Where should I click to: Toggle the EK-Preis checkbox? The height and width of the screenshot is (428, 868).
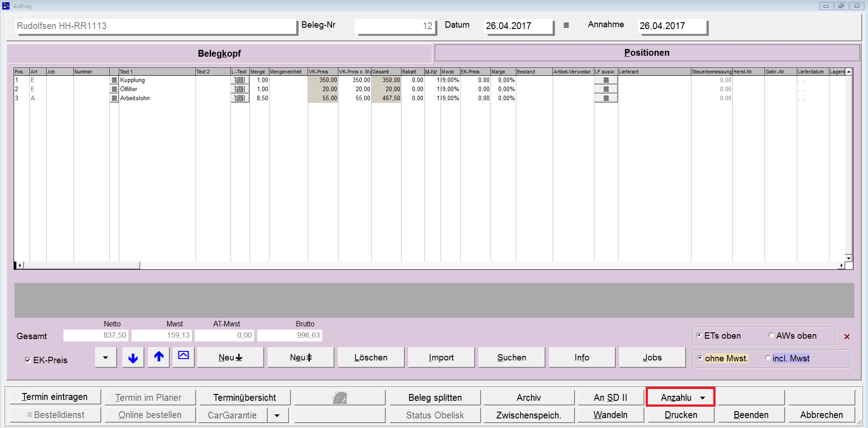pyautogui.click(x=28, y=360)
